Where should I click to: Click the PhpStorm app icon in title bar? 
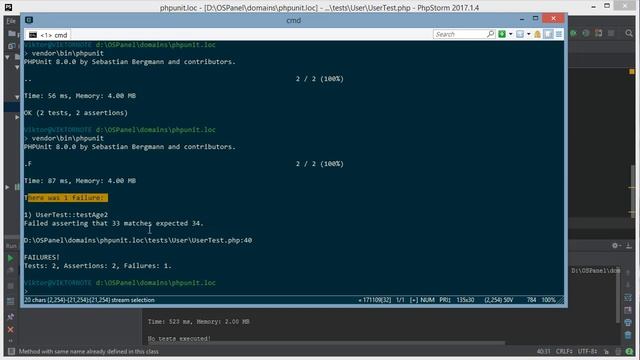coord(8,7)
